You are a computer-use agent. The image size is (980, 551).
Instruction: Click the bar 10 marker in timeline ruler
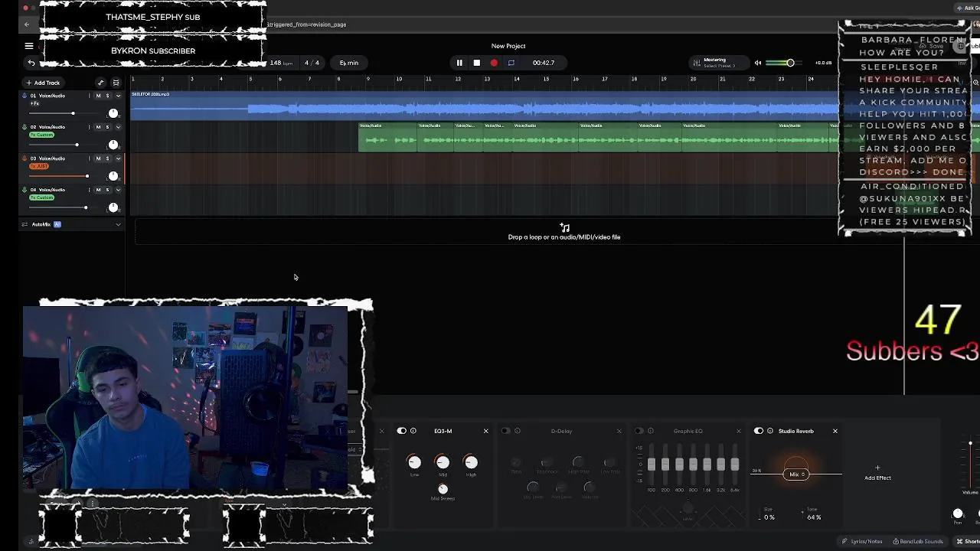399,79
